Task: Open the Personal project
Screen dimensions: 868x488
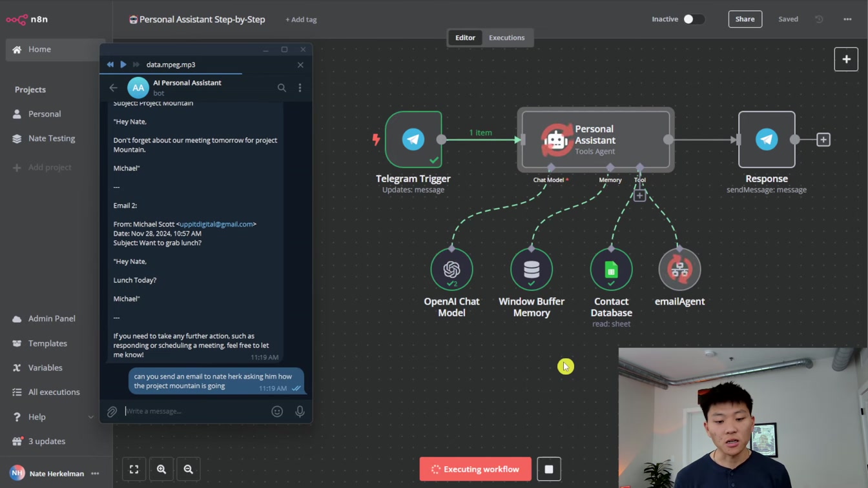Action: point(45,114)
